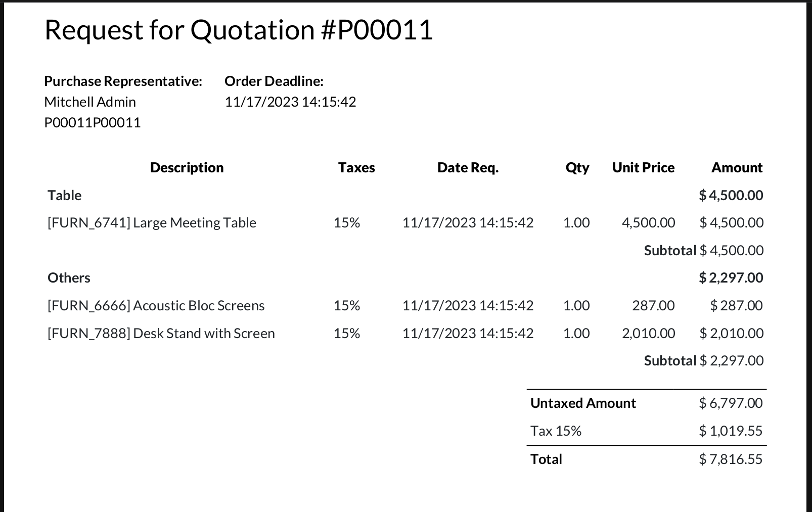Click the Purchase Representative label
This screenshot has width=812, height=512.
point(123,81)
